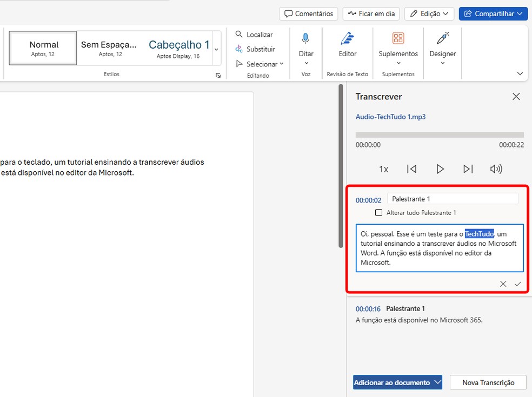532x397 pixels.
Task: Click the Suplementos icon
Action: [398, 38]
